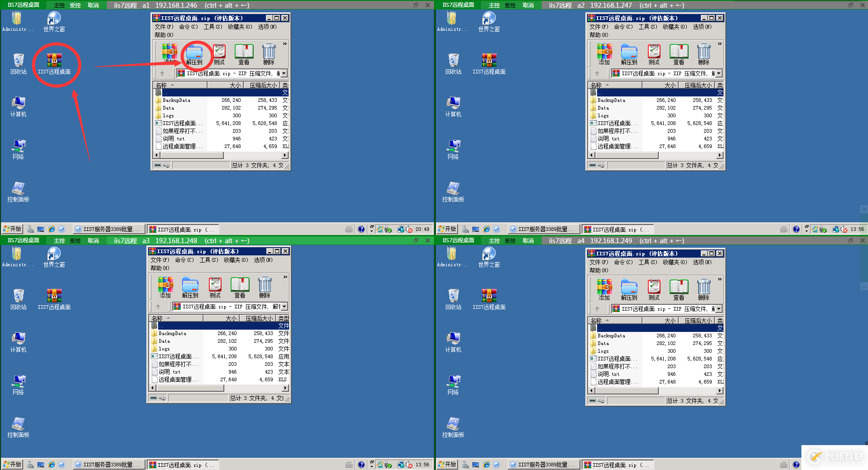Expand a3 WinRAR toolbar overflow chevron

[x=285, y=277]
